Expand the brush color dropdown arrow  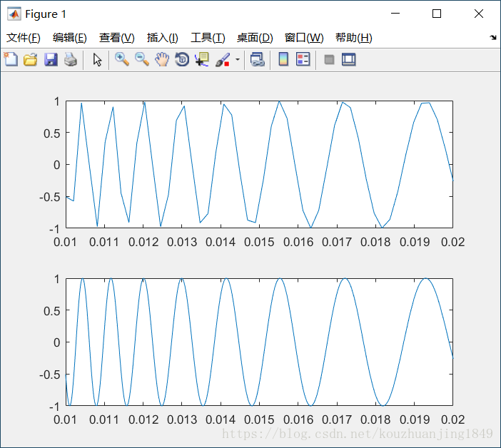[238, 60]
